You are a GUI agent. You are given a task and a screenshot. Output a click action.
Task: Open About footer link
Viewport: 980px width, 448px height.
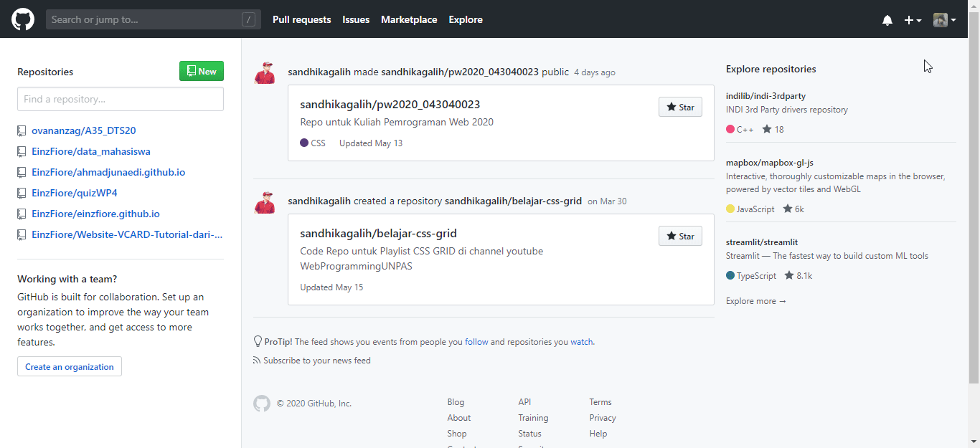point(459,418)
